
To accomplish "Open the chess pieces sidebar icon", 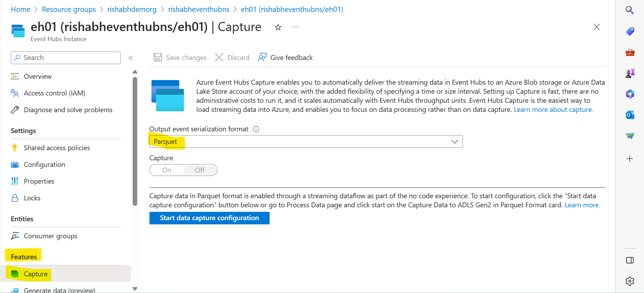I will pyautogui.click(x=630, y=73).
